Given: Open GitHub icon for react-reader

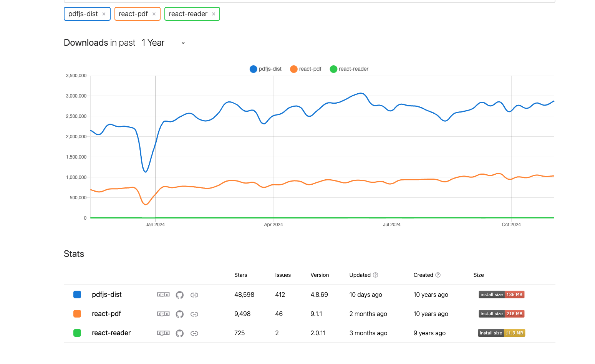Looking at the screenshot, I should pos(179,333).
